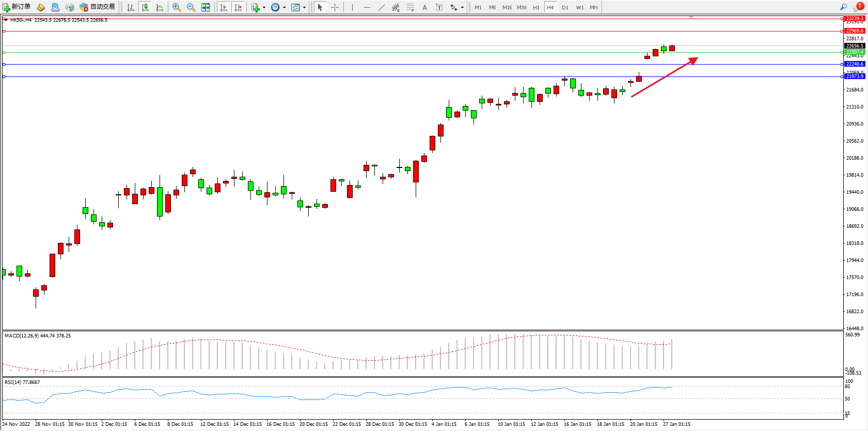The image size is (868, 431).
Task: Click the New Order (新订单) button
Action: click(x=17, y=7)
